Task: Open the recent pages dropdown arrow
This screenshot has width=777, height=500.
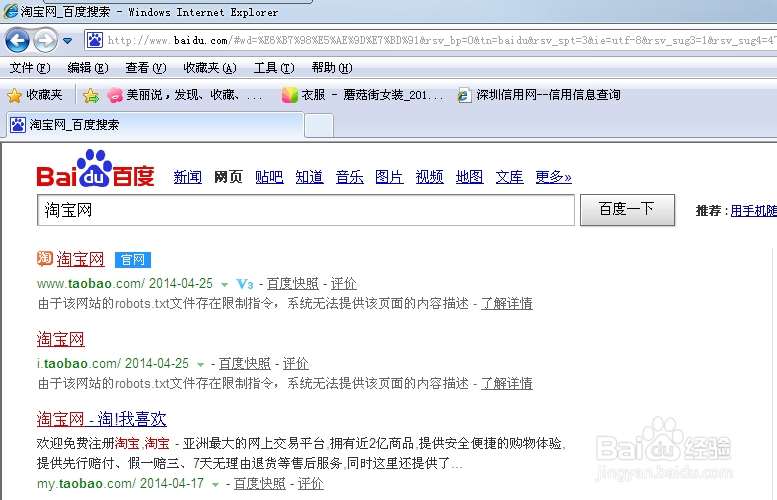Action: (68, 41)
